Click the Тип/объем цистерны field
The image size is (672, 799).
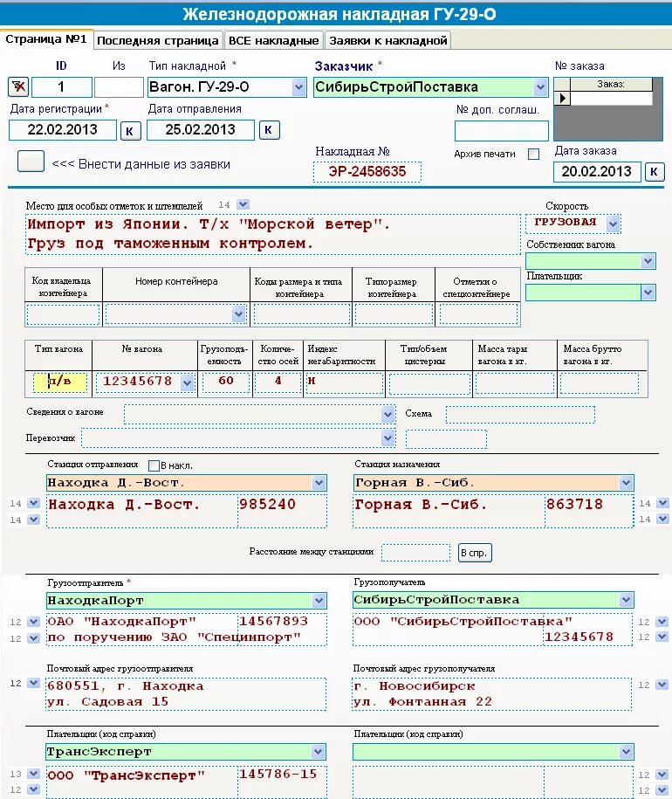[429, 383]
